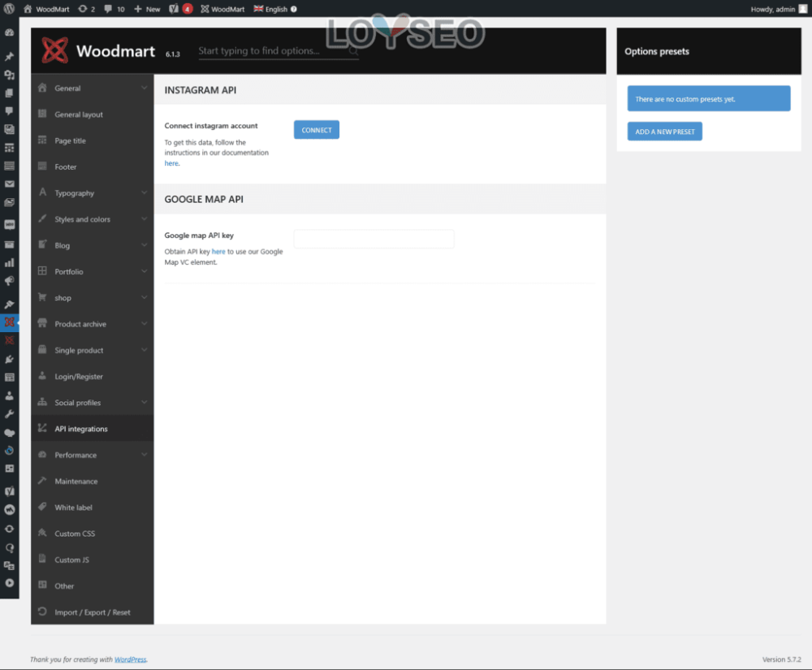This screenshot has width=812, height=670.
Task: Expand the Performance section chevron
Action: click(144, 455)
